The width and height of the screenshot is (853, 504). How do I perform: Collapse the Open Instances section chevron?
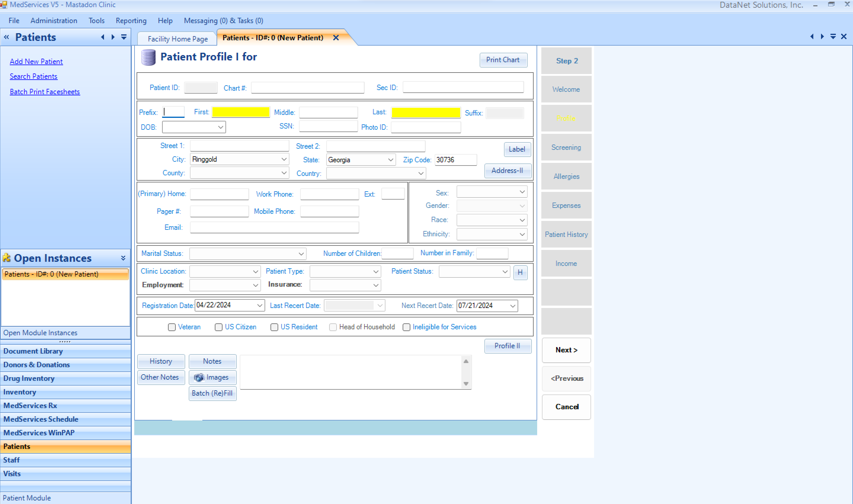click(123, 258)
